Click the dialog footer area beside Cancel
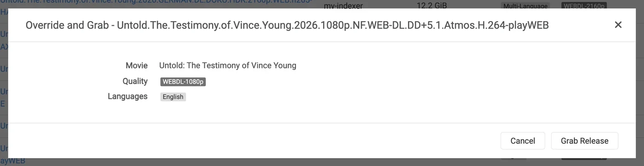Image resolution: width=644 pixels, height=166 pixels. [x=254, y=141]
